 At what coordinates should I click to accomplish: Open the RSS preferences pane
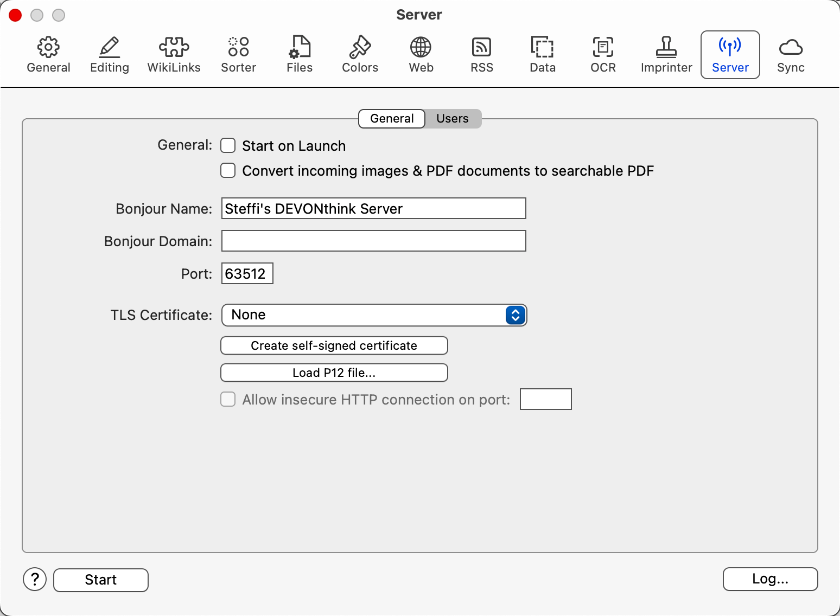[481, 55]
